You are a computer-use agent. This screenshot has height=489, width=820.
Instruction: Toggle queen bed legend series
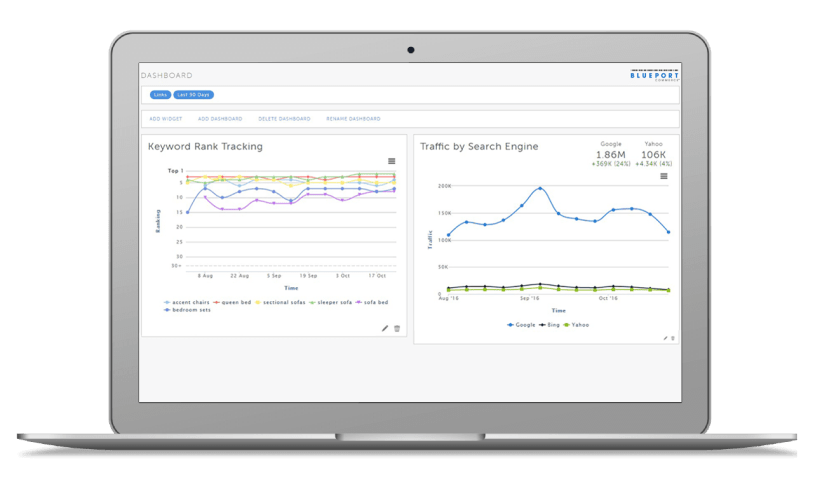click(232, 302)
